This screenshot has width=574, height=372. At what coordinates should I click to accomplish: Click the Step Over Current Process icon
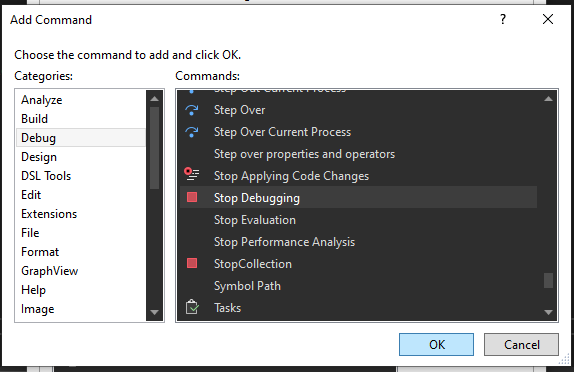(x=191, y=132)
